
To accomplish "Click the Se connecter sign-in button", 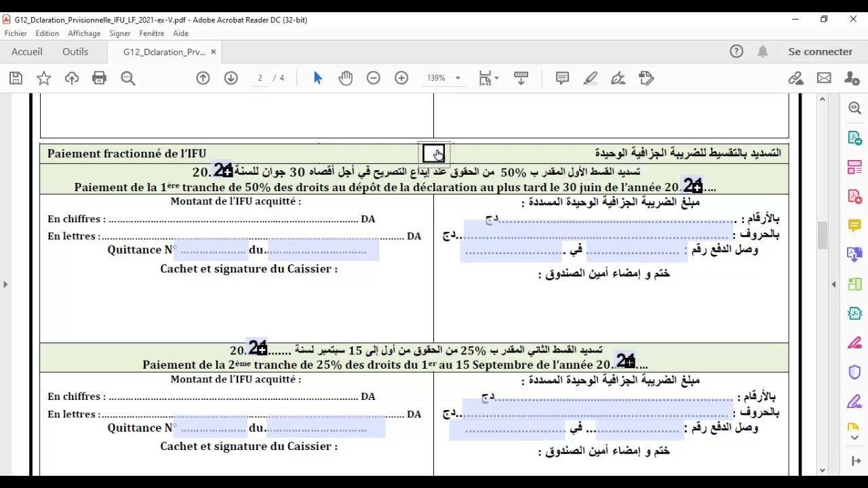I will click(x=821, y=52).
